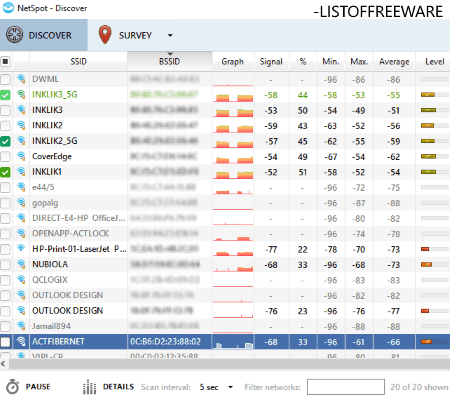The width and height of the screenshot is (450, 400).
Task: Click the WiFi icon for QCLOGIX row
Action: click(x=21, y=280)
